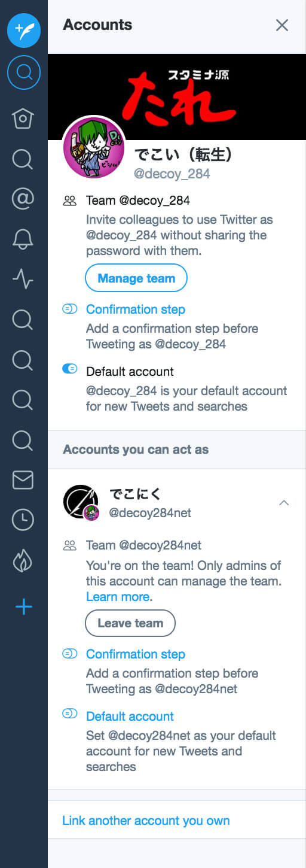Image resolution: width=306 pixels, height=868 pixels.
Task: Close the Accounts panel
Action: (x=282, y=25)
